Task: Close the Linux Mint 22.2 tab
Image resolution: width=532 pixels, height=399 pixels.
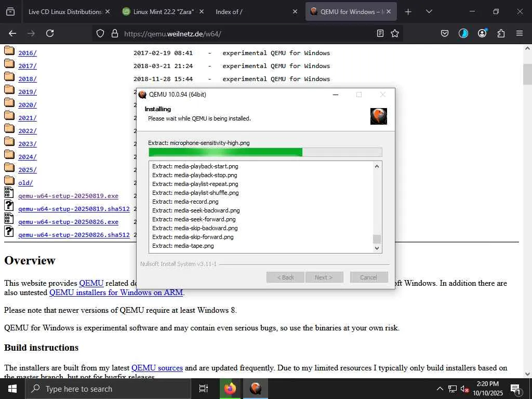Action: (202, 11)
